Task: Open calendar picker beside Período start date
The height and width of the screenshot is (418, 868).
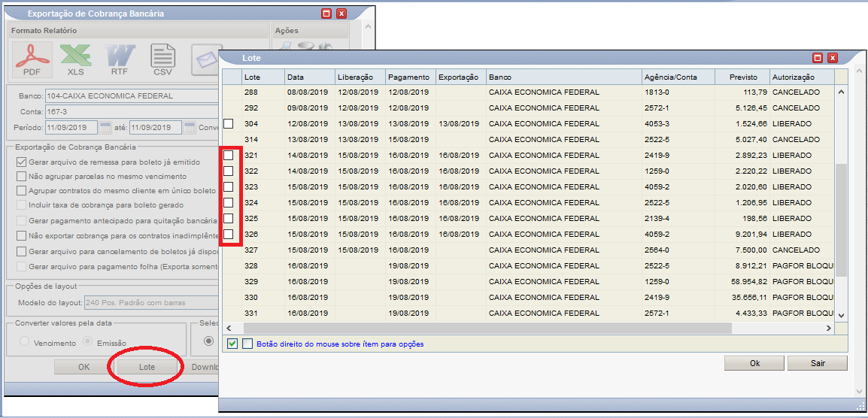Action: [105, 128]
